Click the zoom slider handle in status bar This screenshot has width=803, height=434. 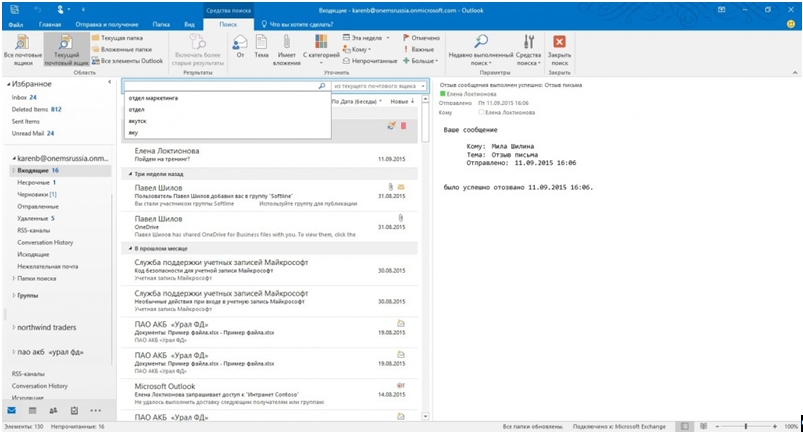(746, 426)
